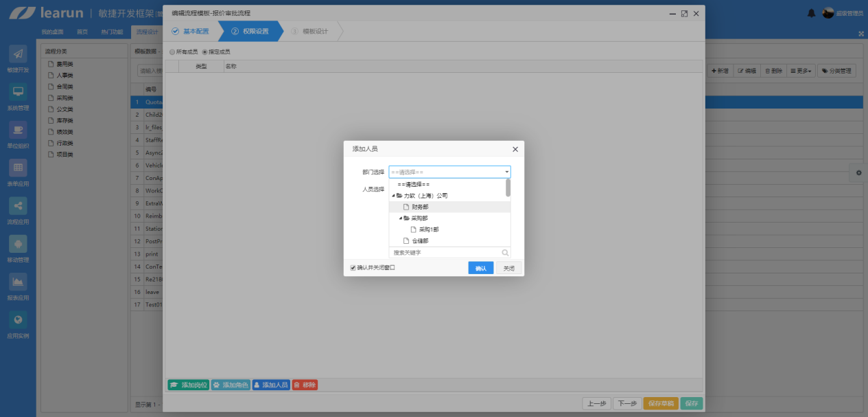This screenshot has height=417, width=868.
Task: Switch to the 流程设计 tab
Action: coord(147,32)
